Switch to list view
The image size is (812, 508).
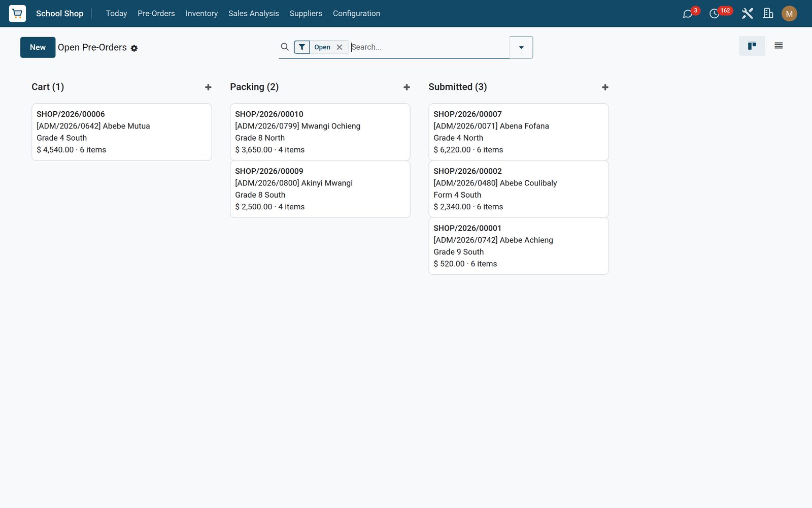779,46
